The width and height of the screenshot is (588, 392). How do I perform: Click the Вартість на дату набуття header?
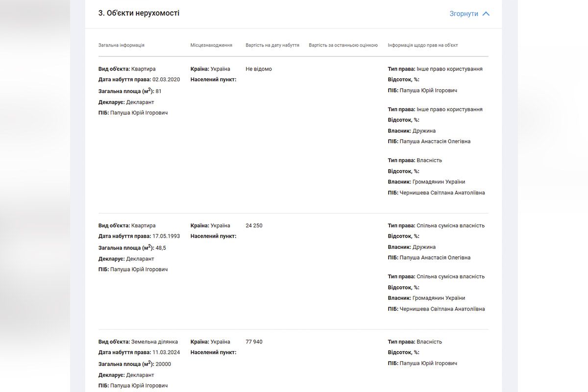tap(272, 45)
